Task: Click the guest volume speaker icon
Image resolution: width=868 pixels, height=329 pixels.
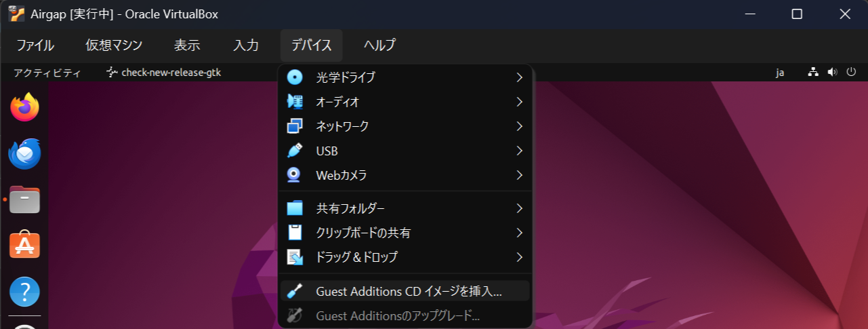Action: pos(832,73)
